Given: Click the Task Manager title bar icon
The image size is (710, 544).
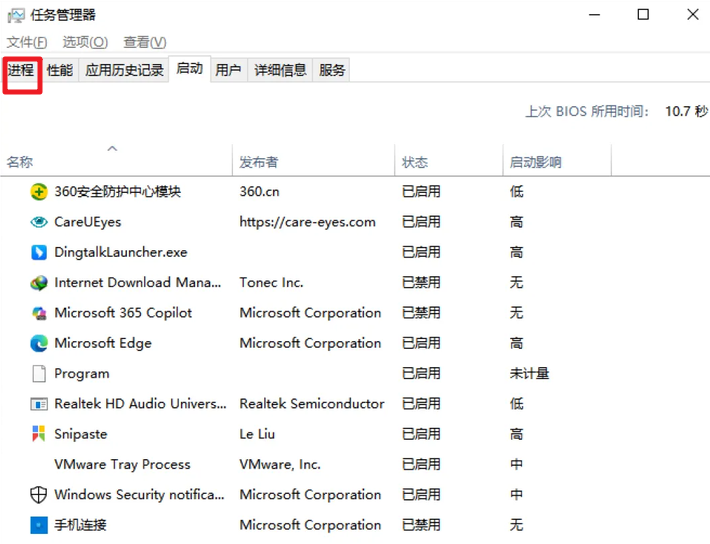Looking at the screenshot, I should pos(16,15).
